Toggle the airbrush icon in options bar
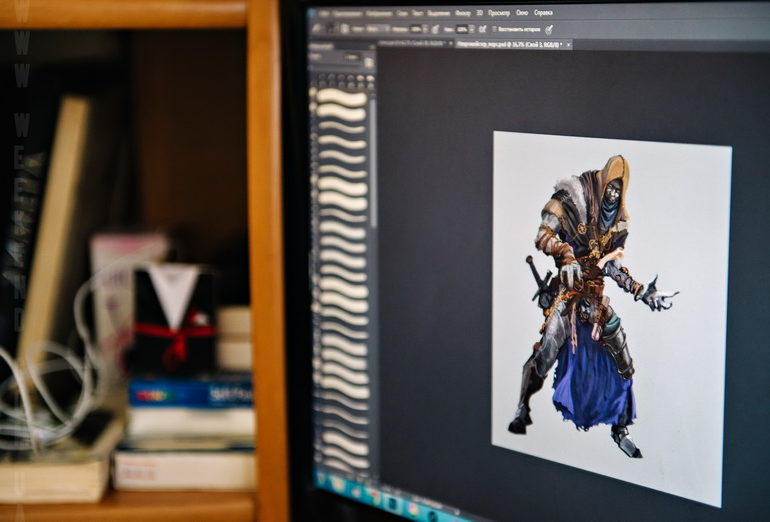This screenshot has height=522, width=770. pyautogui.click(x=482, y=29)
